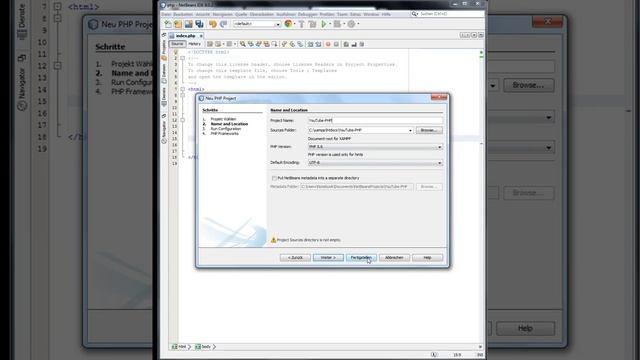Click the Undo arrow icon
Image resolution: width=640 pixels, height=360 pixels.
(213, 24)
